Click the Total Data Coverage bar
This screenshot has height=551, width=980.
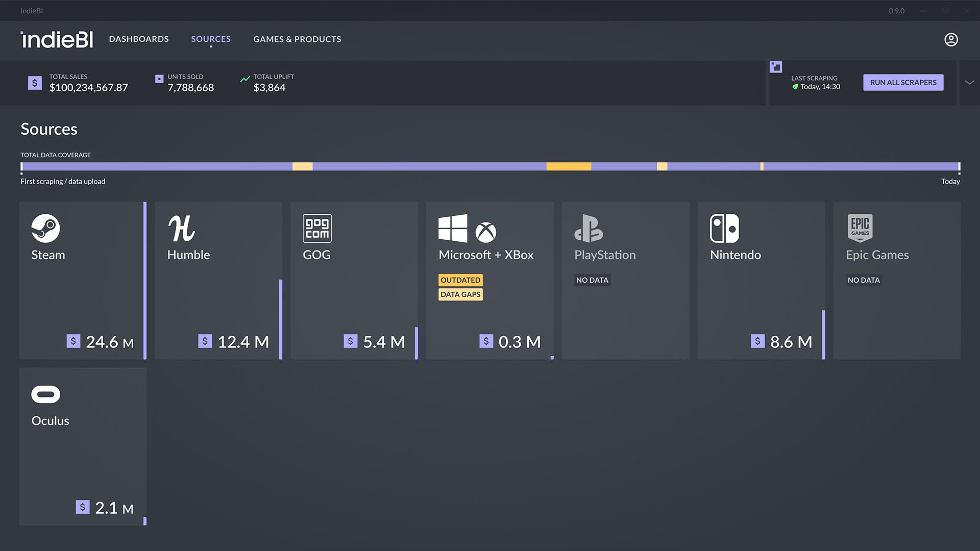(x=490, y=166)
